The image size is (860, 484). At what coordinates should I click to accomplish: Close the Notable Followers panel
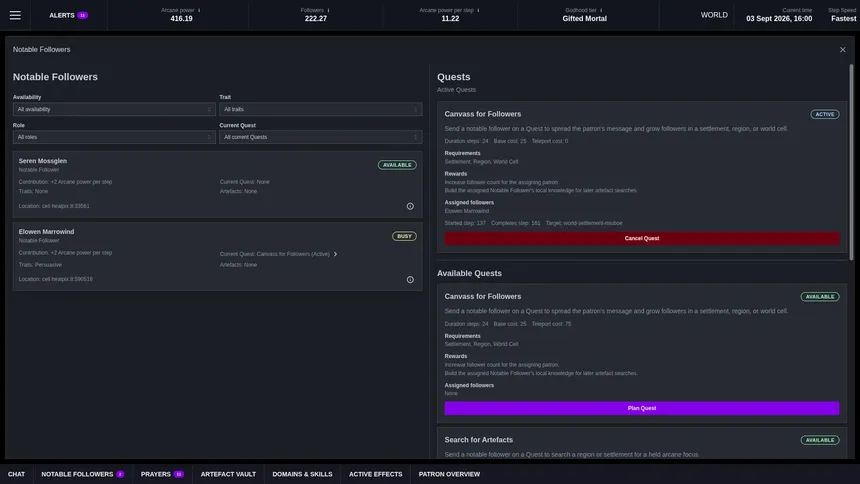point(842,49)
